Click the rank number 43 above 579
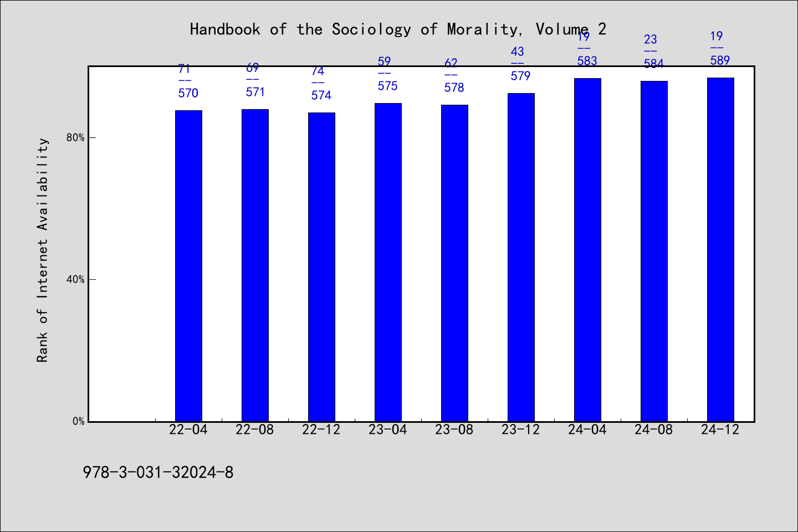Viewport: 798px width, 532px height. click(x=517, y=52)
